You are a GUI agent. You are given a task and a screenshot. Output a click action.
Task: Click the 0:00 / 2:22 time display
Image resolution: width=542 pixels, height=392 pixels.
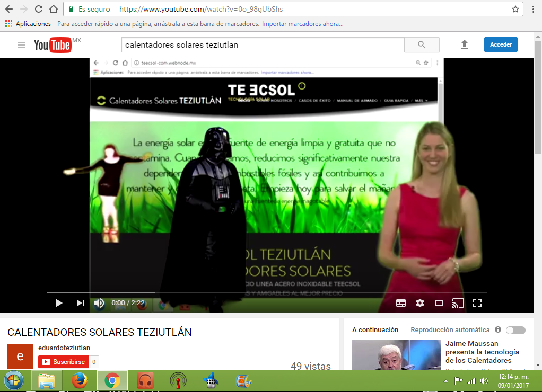point(128,303)
